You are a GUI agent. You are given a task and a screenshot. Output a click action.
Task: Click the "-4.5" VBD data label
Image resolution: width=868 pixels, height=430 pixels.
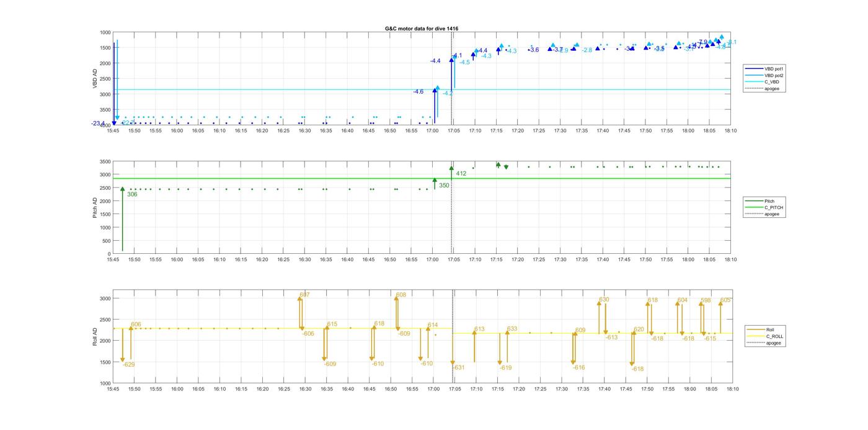point(464,62)
